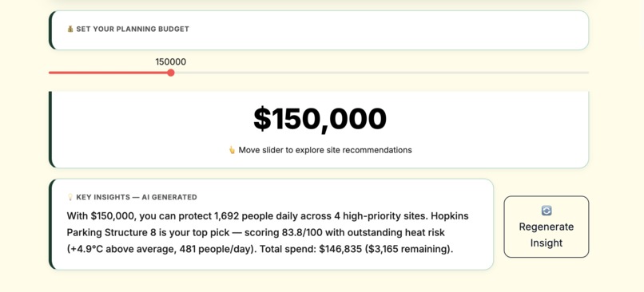This screenshot has width=644, height=292.
Task: Click the unfilled gray part of the budget slider
Action: pyautogui.click(x=382, y=73)
